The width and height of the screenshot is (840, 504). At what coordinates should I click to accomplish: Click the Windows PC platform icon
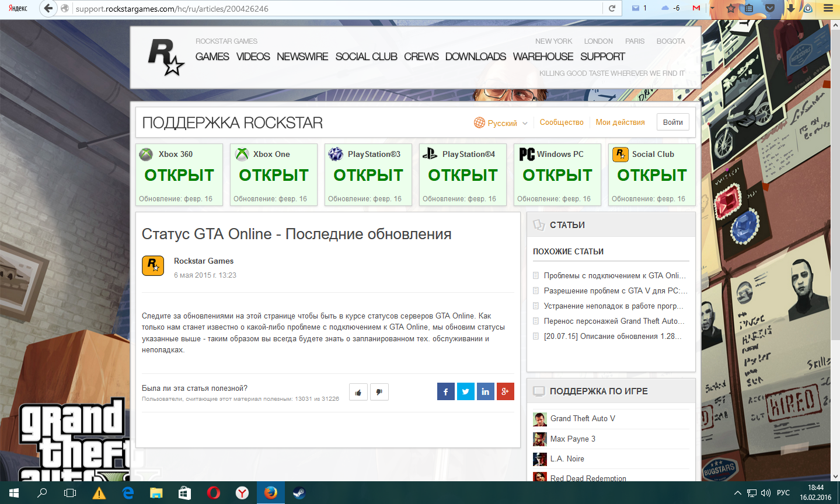[x=527, y=154]
